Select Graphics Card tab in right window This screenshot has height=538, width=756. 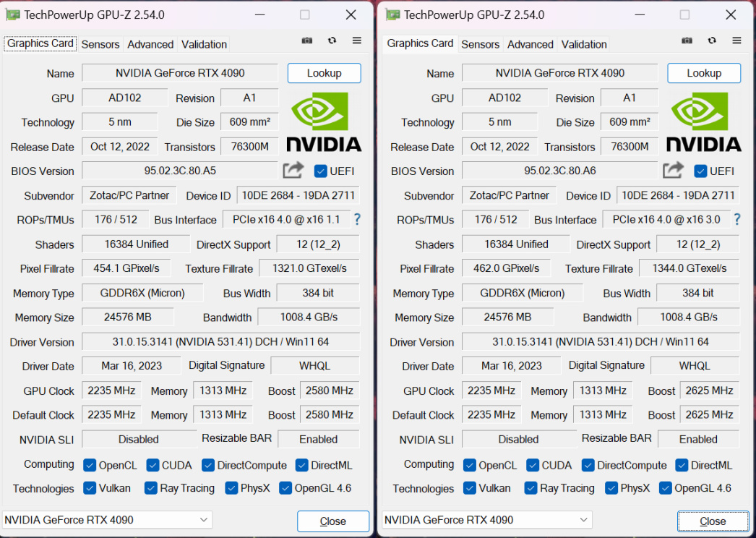(x=420, y=43)
